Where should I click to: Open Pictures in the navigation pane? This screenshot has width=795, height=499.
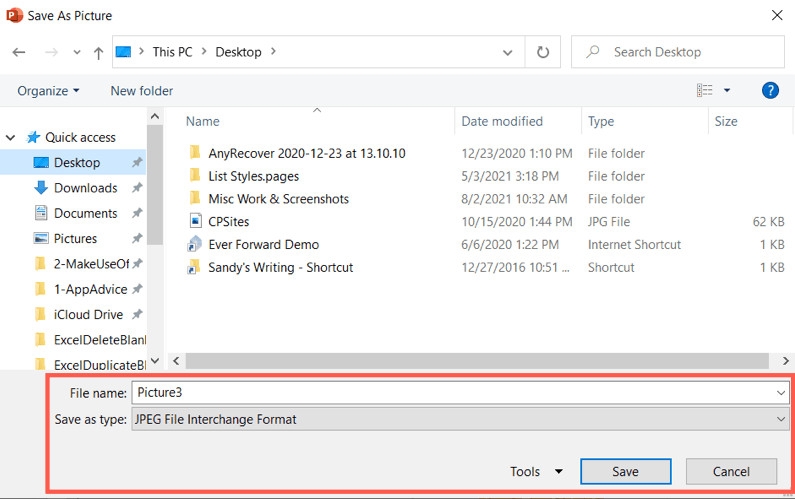coord(75,238)
